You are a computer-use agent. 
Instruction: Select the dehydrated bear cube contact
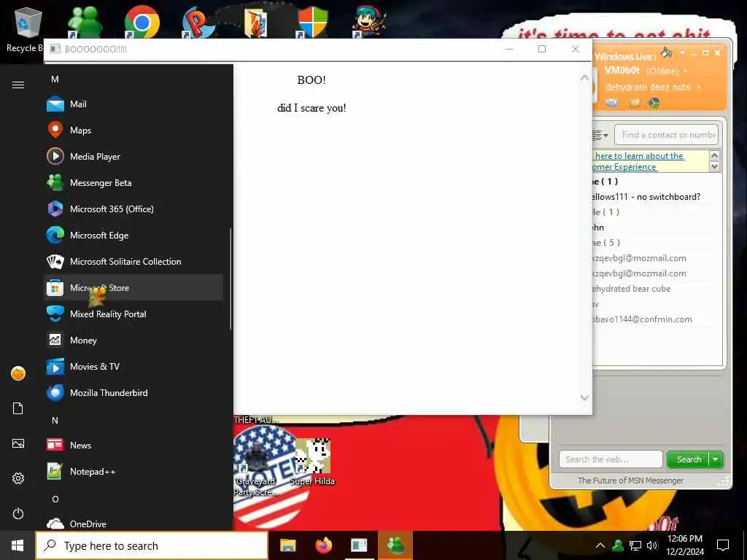coord(631,289)
